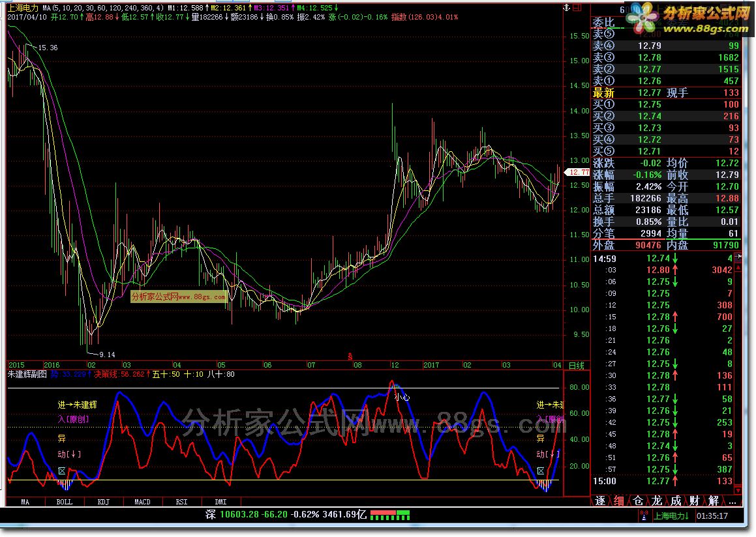Click the 14:59 tick row
This screenshot has width=756, height=537.
click(x=663, y=259)
